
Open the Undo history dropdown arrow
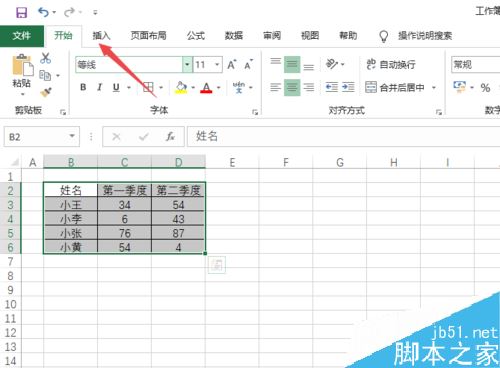(x=54, y=13)
